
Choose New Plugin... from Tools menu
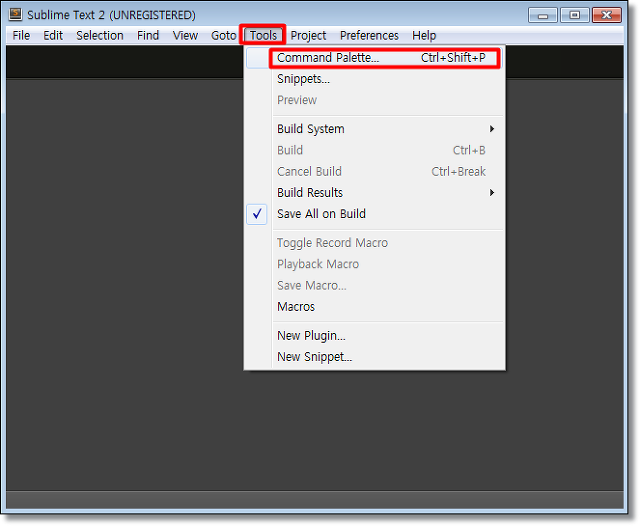374,335
